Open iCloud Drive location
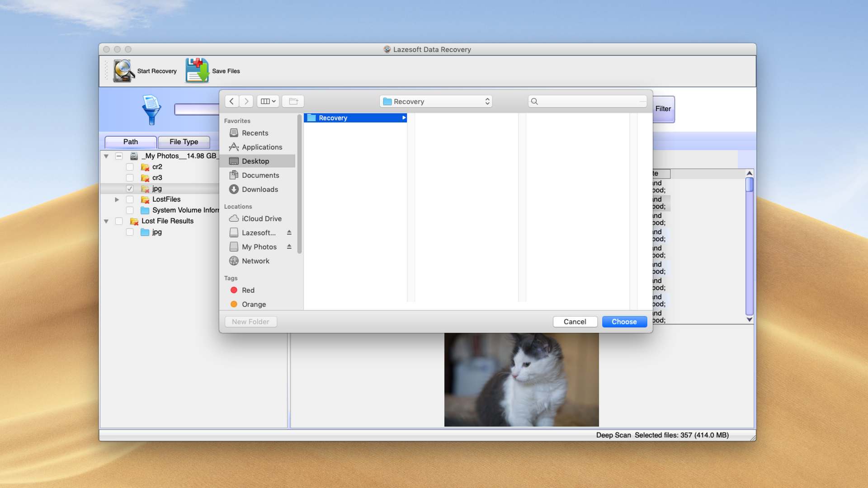The height and width of the screenshot is (488, 868). [x=261, y=218]
